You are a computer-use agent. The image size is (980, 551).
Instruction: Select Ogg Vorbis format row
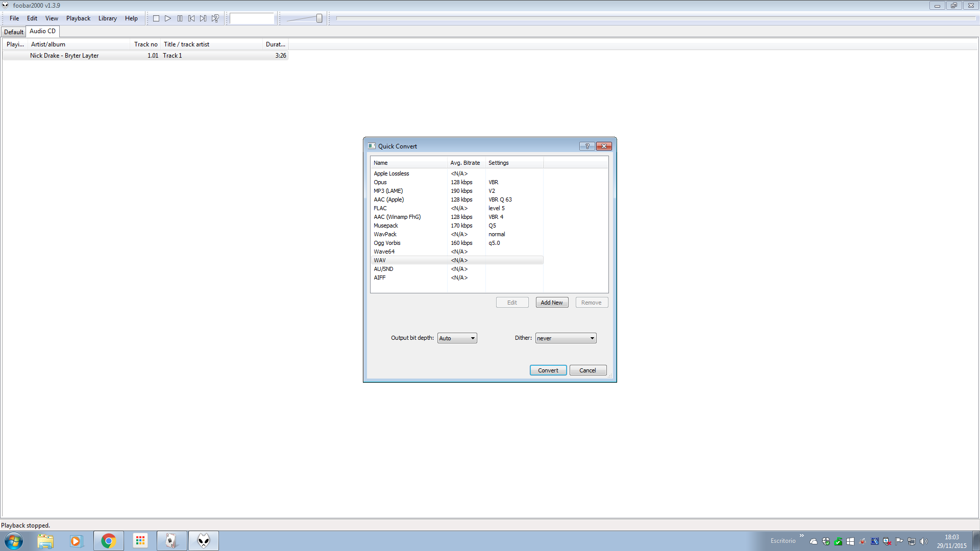(457, 243)
